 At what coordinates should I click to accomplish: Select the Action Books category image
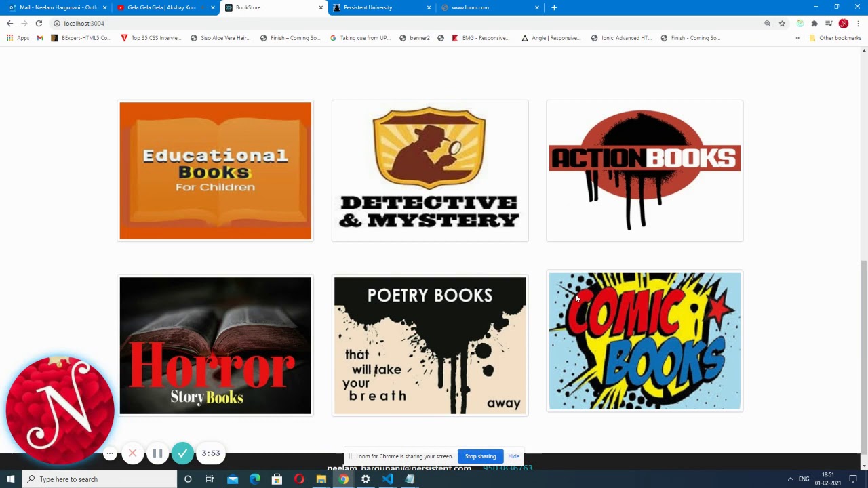pos(645,171)
